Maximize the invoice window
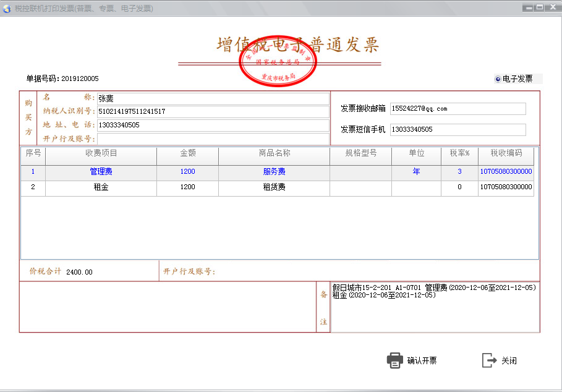 539,7
